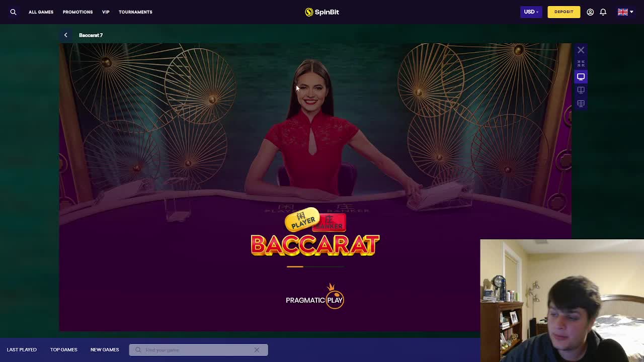The image size is (644, 362).
Task: Exit fullscreen with the shrink arrows icon
Action: (x=581, y=63)
